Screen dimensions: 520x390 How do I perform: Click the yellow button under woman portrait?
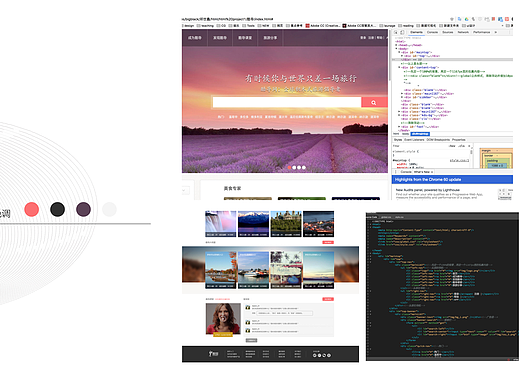[223, 334]
